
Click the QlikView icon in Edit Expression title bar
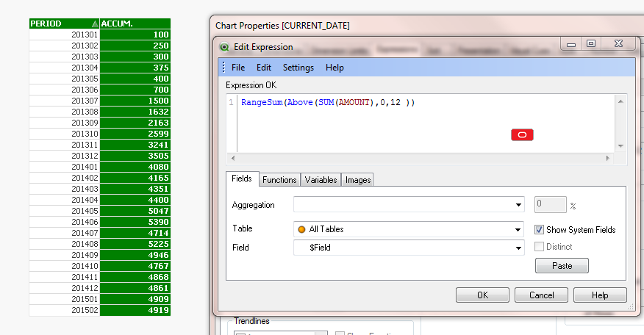coord(224,47)
